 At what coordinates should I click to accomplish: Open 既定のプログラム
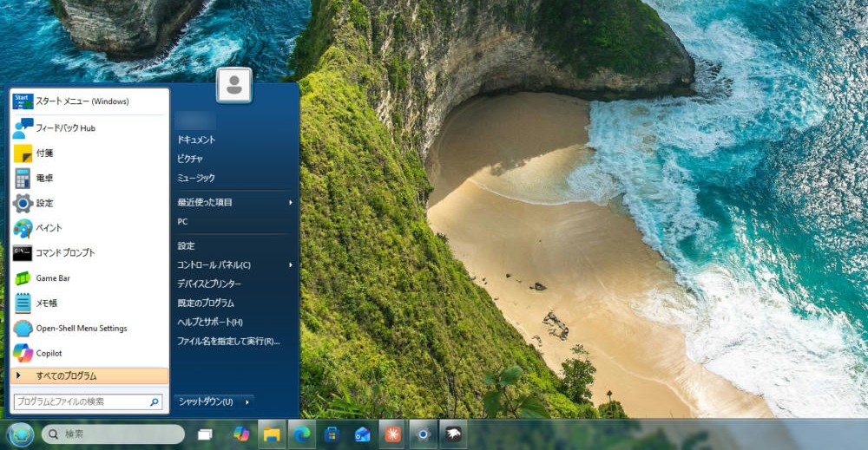coord(206,303)
